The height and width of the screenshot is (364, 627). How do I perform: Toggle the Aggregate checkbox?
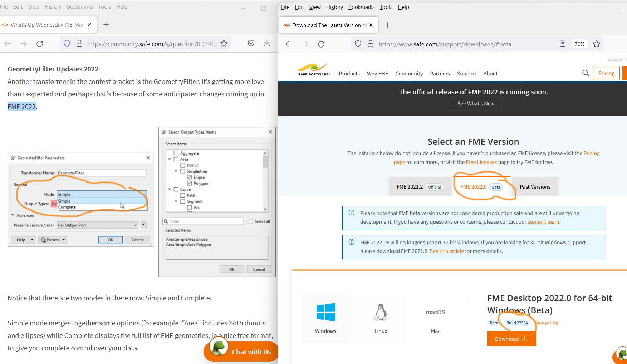[176, 153]
